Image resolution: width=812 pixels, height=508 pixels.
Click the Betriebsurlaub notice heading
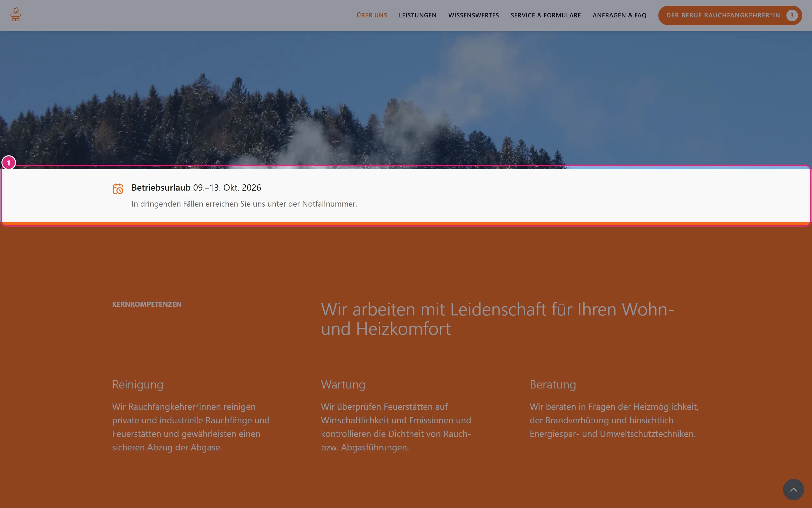tap(196, 187)
